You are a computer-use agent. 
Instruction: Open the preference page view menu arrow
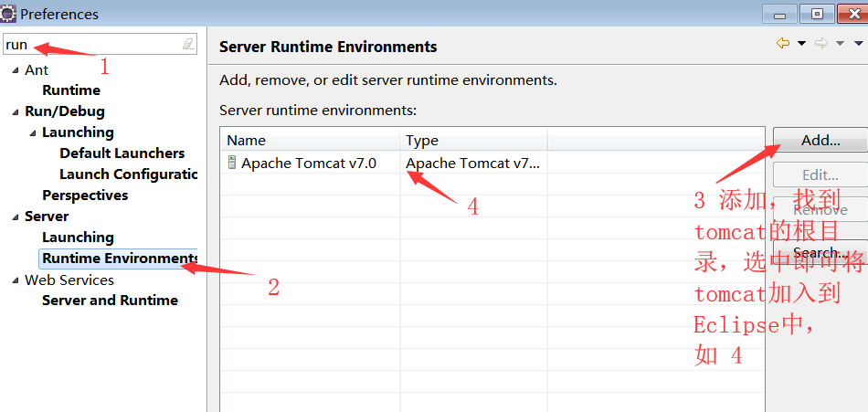click(x=859, y=43)
